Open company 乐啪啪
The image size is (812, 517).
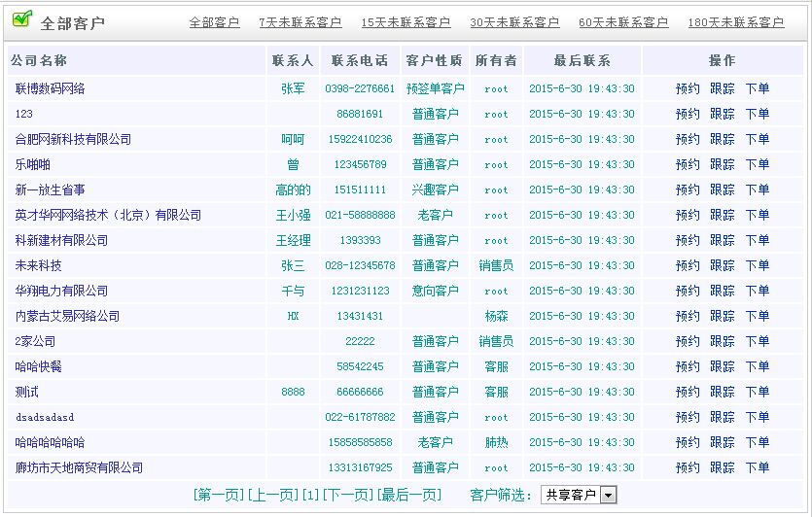(33, 164)
